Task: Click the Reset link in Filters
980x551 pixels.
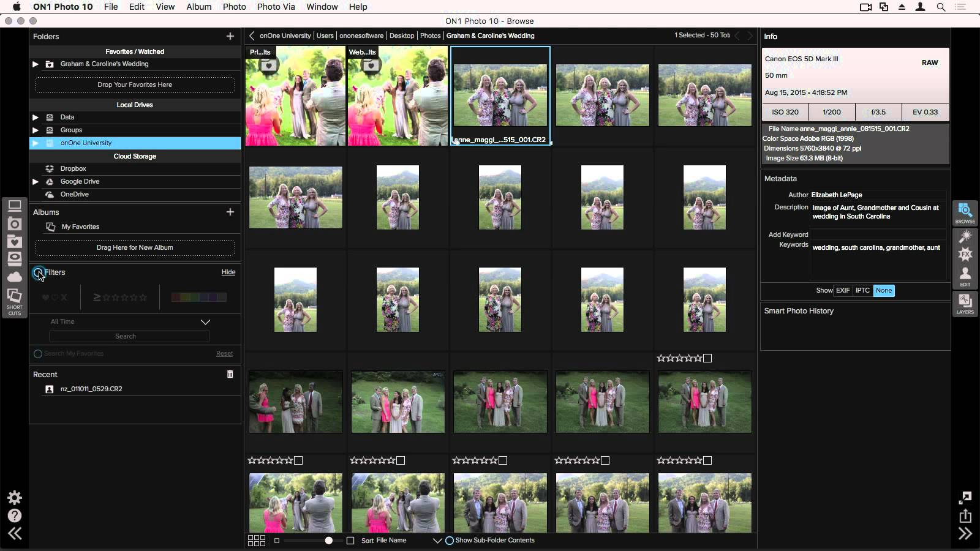Action: pos(224,353)
